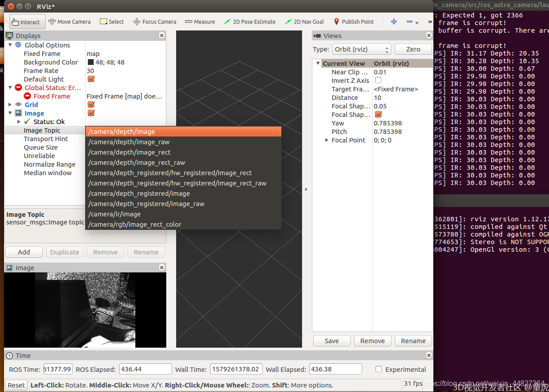Click the Grid display icon
This screenshot has width=549, height=392.
coord(18,104)
